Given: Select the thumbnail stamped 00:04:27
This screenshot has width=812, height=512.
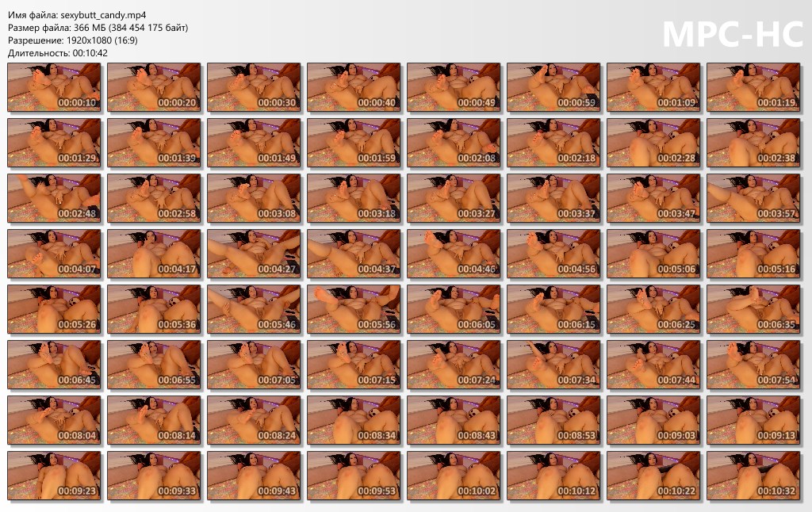Looking at the screenshot, I should click(254, 254).
